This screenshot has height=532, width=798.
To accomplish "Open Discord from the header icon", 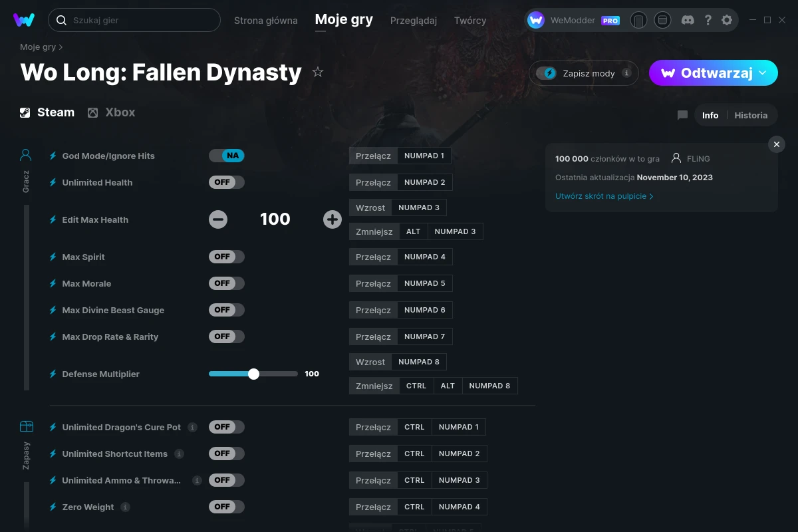I will (688, 20).
